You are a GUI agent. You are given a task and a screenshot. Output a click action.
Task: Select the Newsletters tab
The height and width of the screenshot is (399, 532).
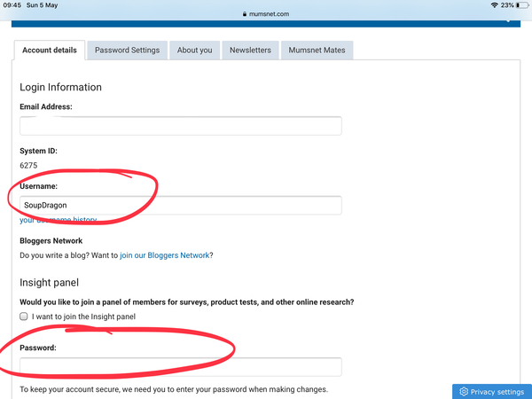(x=250, y=51)
